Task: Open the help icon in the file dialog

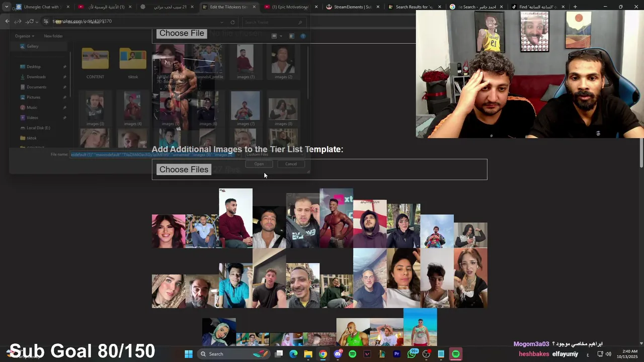Action: pyautogui.click(x=303, y=36)
